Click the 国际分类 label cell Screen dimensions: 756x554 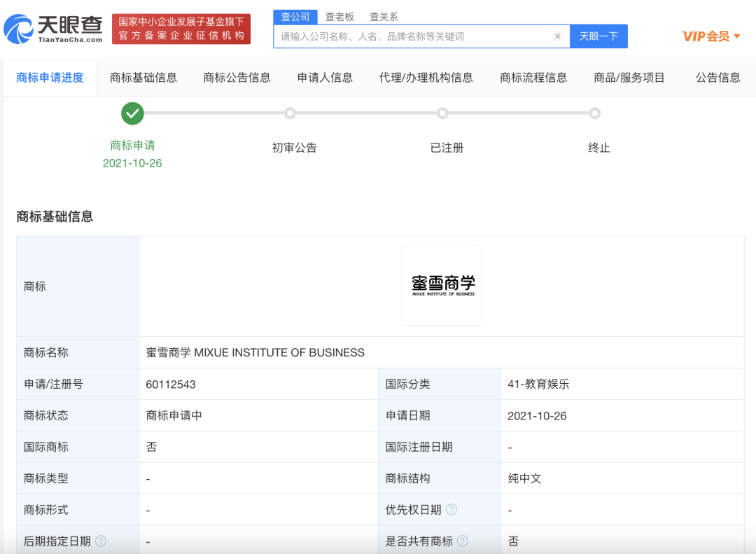439,384
